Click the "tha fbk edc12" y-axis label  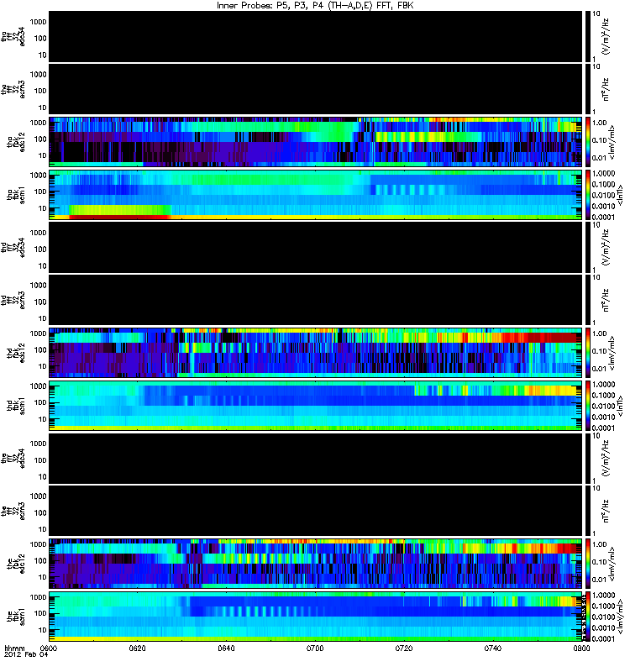coord(16,140)
